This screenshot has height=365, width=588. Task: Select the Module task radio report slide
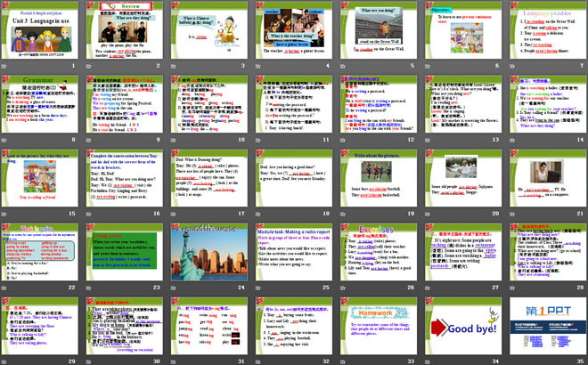[294, 251]
